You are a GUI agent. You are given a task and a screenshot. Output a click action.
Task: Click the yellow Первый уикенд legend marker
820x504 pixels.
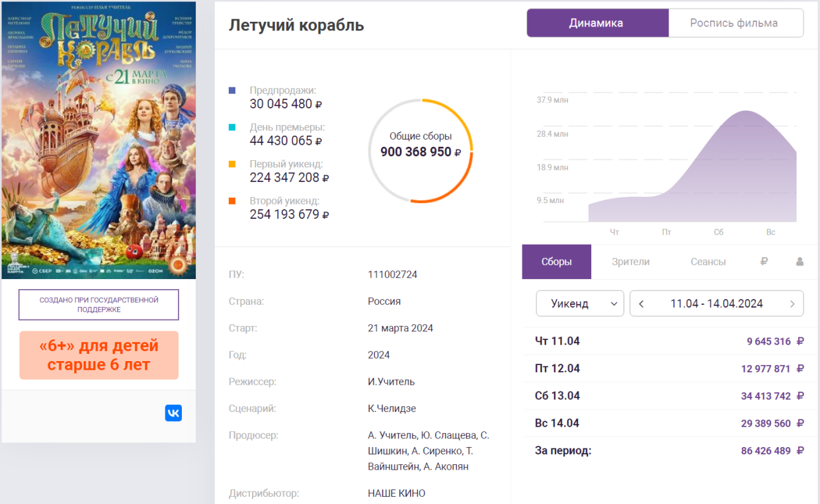(x=231, y=164)
